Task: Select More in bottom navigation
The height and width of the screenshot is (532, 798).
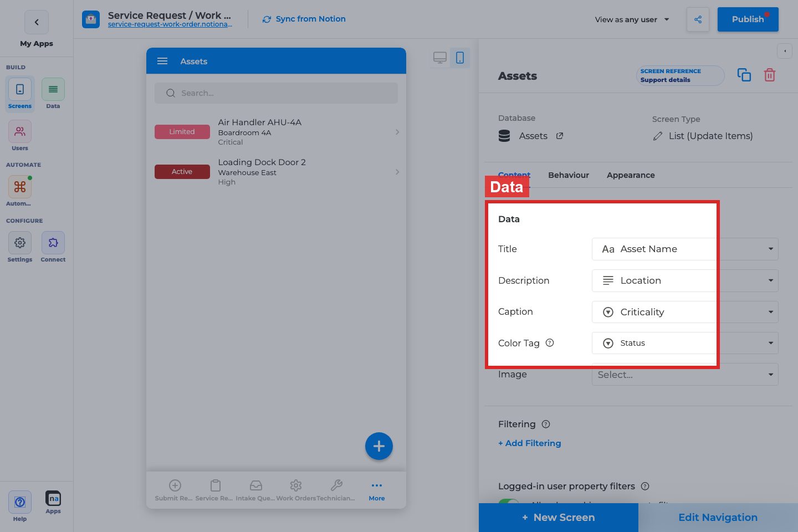Action: [377, 490]
